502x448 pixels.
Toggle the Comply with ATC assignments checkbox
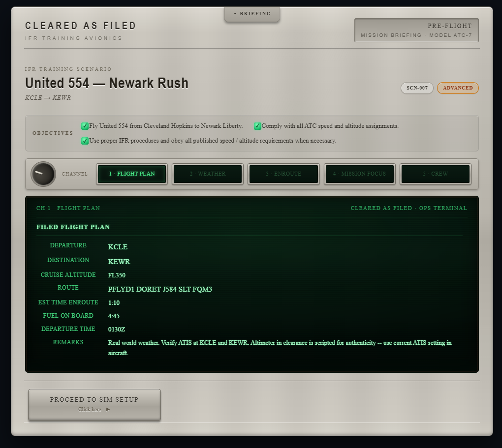257,126
